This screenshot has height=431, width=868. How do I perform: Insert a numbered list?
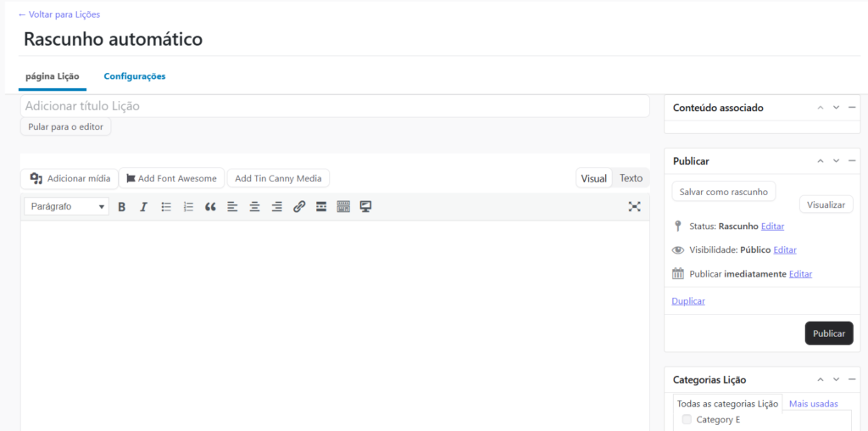click(188, 206)
